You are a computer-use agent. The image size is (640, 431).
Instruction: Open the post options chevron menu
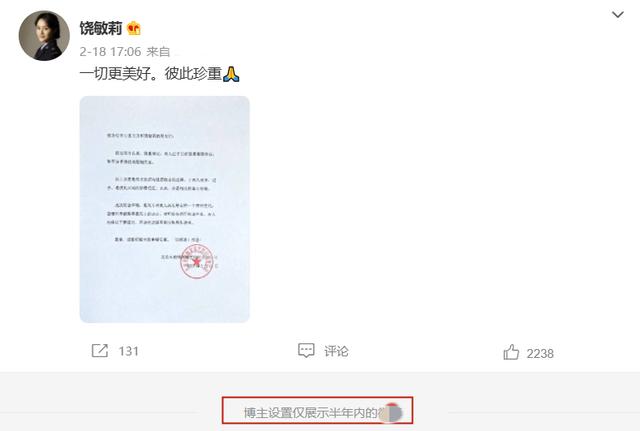point(618,15)
